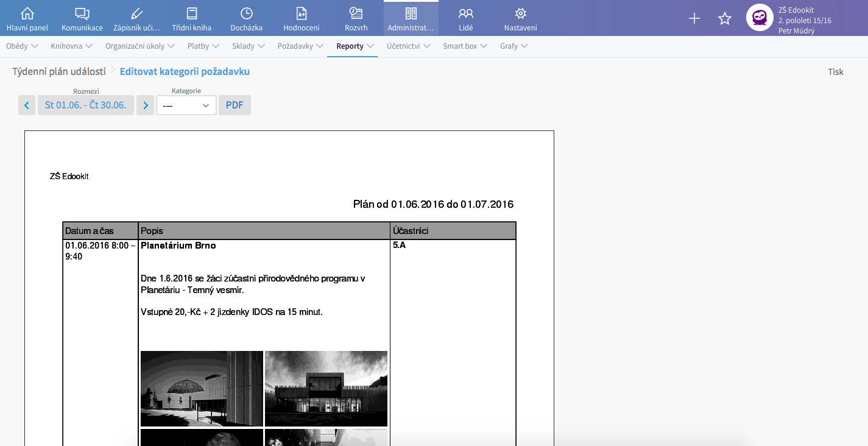
Task: Click the Účastníci column header
Action: click(453, 231)
